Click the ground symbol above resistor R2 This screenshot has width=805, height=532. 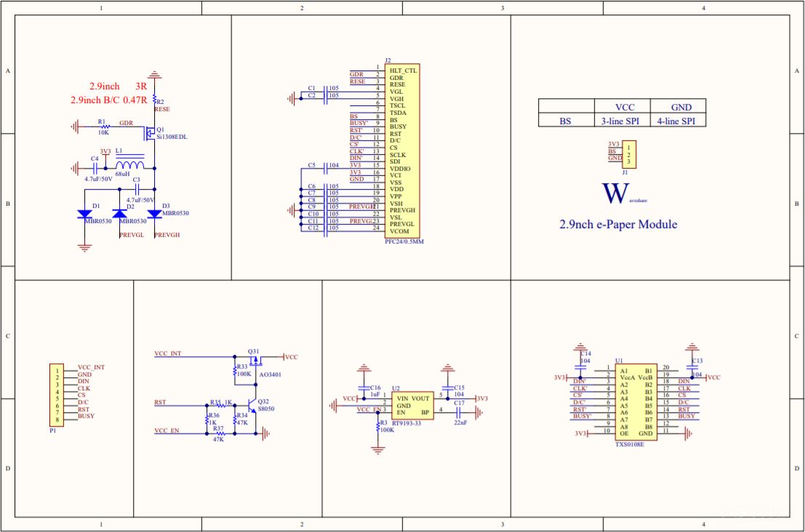(x=154, y=75)
